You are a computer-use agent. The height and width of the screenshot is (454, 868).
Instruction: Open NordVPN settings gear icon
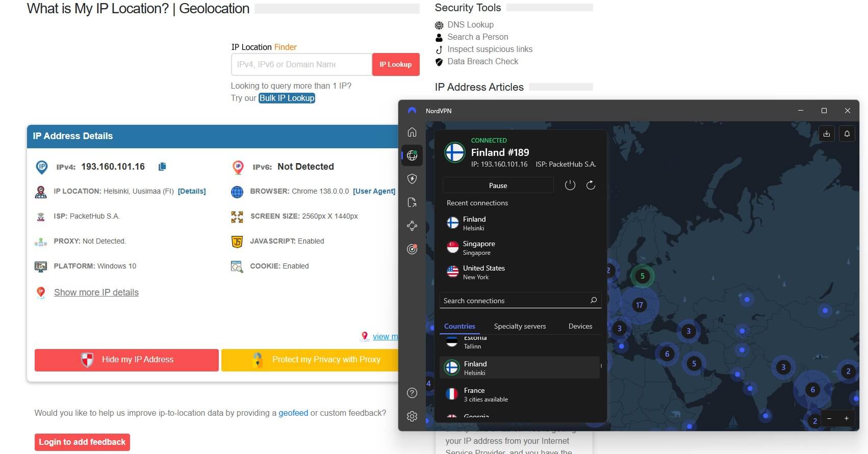tap(412, 416)
